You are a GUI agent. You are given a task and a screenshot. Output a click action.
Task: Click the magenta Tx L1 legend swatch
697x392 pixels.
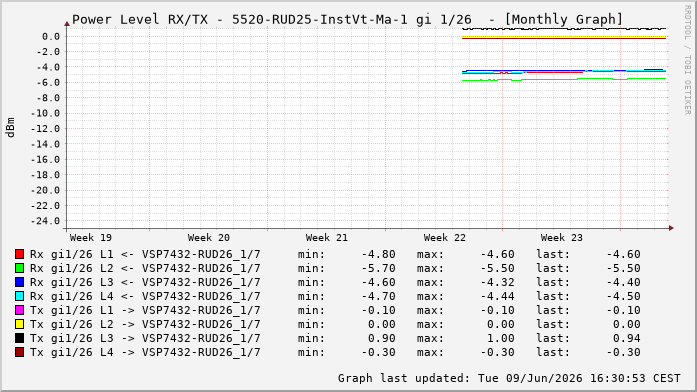point(20,310)
